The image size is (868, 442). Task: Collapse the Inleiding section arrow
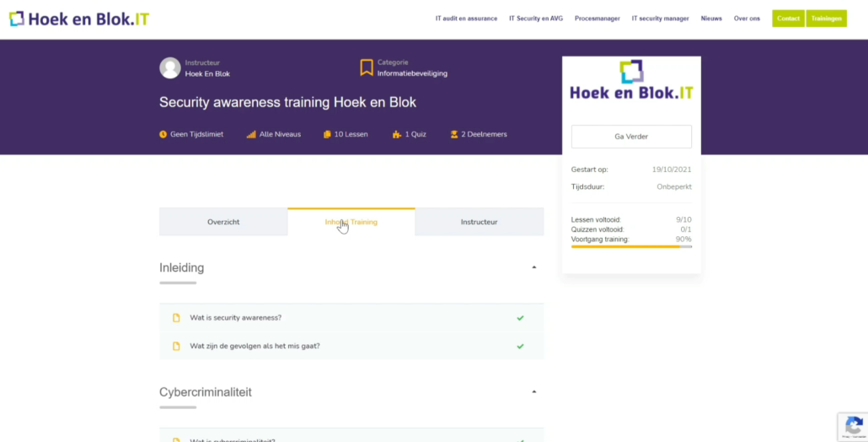(534, 267)
